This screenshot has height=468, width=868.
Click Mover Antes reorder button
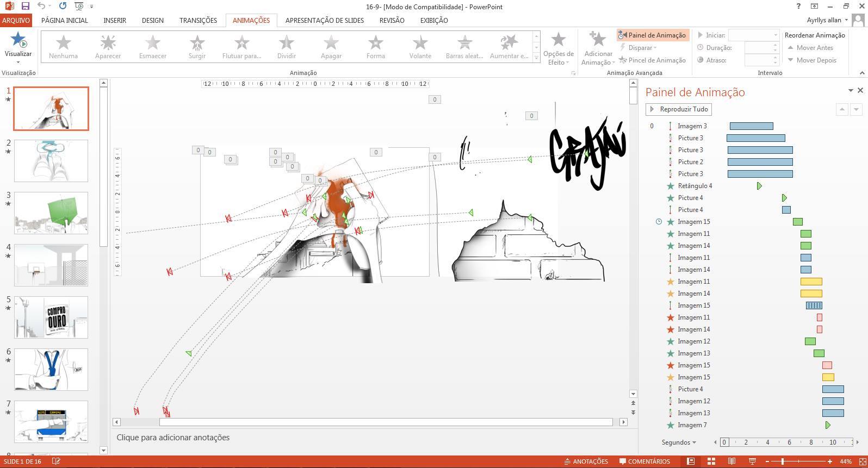[810, 48]
